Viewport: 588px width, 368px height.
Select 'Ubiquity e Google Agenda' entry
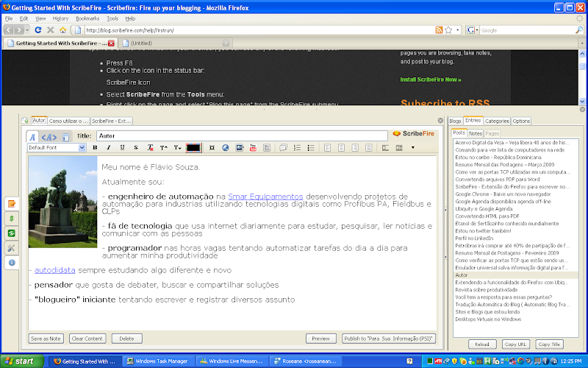[x=484, y=209]
